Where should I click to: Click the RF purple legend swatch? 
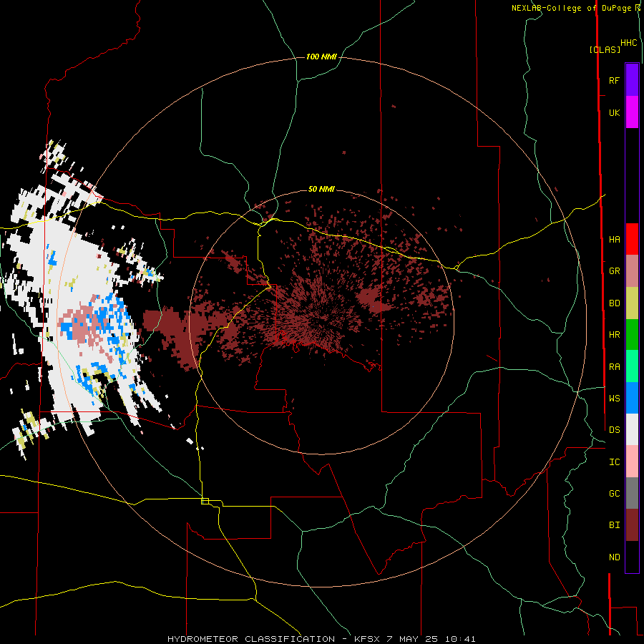632,80
